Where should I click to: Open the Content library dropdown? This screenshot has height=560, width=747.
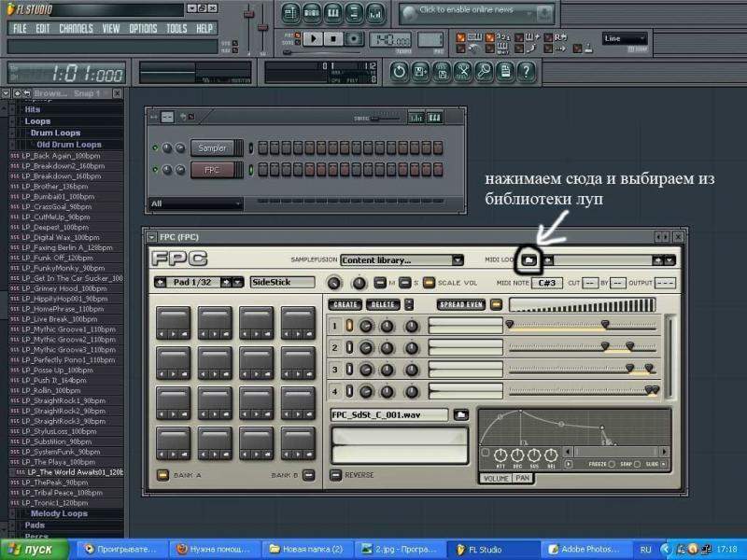tap(402, 260)
